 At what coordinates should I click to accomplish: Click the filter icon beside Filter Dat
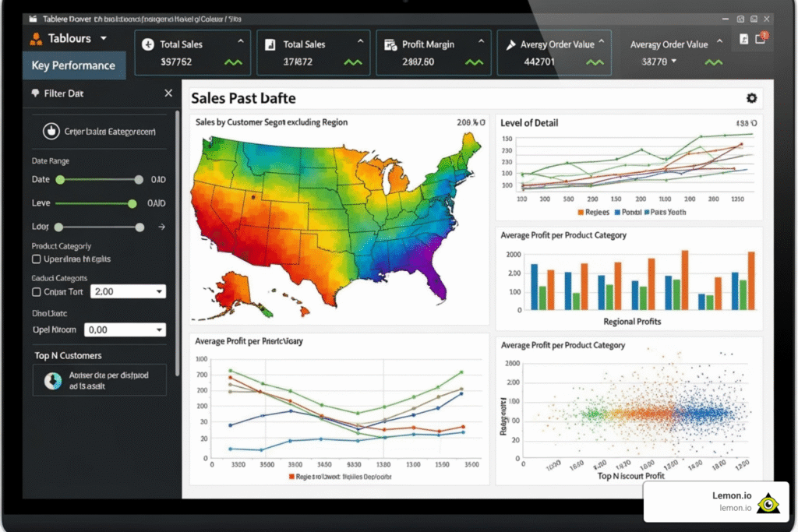tap(34, 93)
